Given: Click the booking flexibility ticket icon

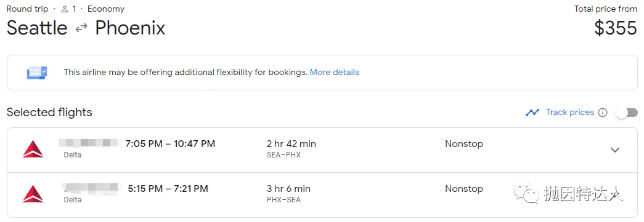Looking at the screenshot, I should click(37, 73).
